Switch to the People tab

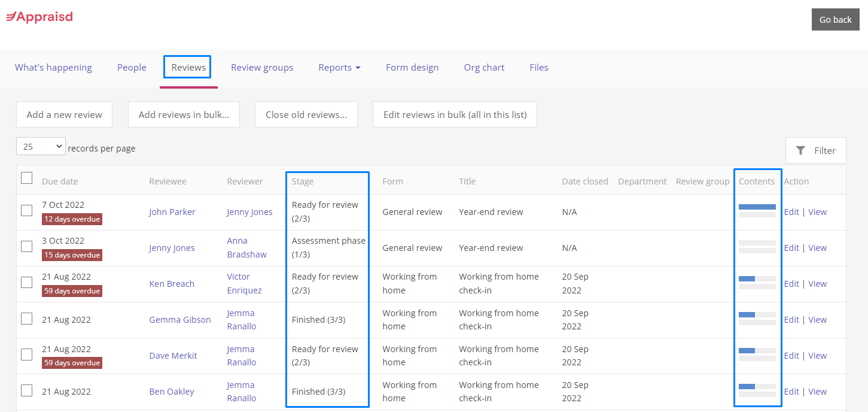[132, 68]
